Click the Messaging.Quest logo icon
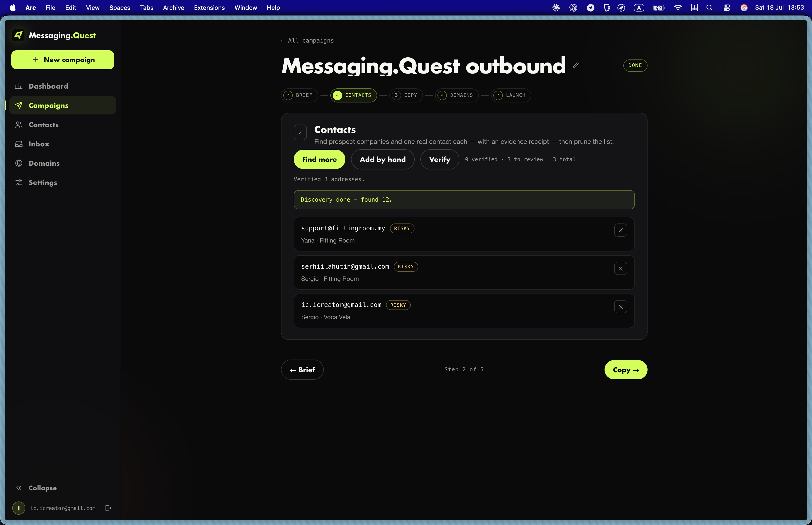This screenshot has height=525, width=812. [x=18, y=35]
